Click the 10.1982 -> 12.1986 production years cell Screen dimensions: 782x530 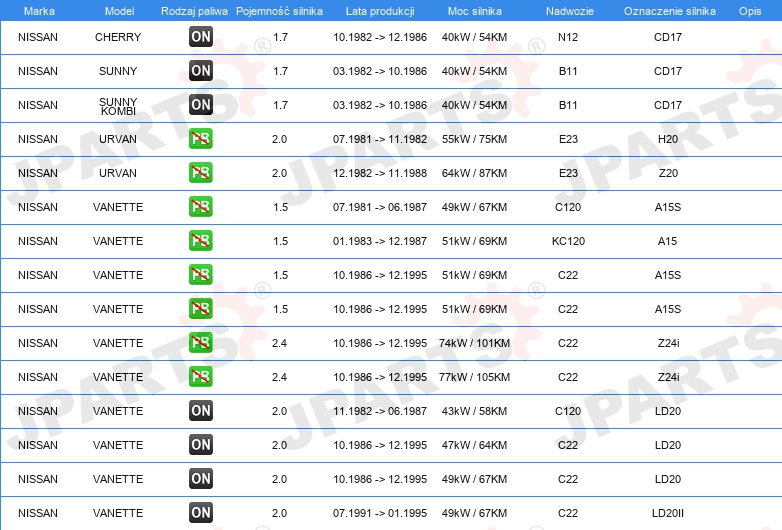380,37
